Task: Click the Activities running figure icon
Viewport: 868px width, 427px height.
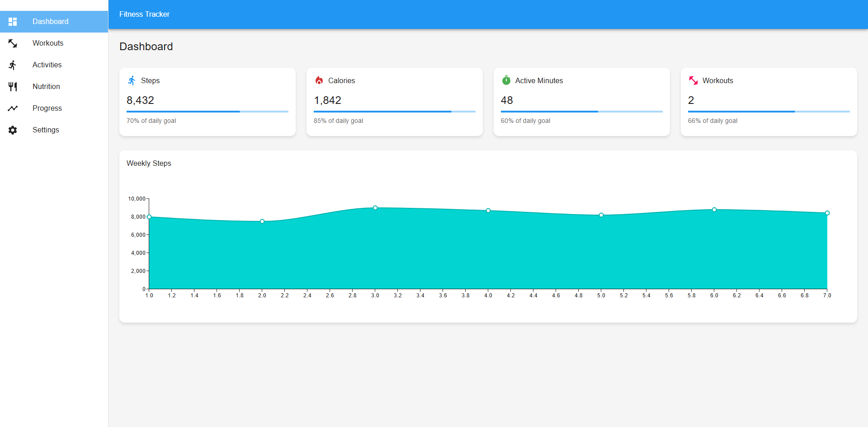Action: 13,65
